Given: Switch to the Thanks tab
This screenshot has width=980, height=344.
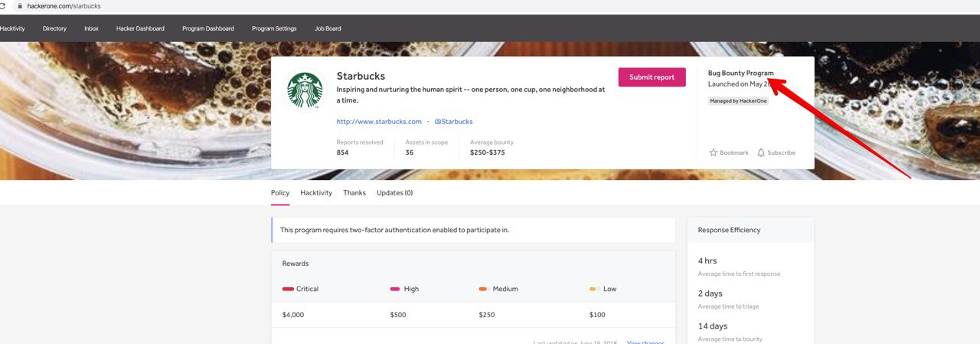Looking at the screenshot, I should tap(354, 193).
